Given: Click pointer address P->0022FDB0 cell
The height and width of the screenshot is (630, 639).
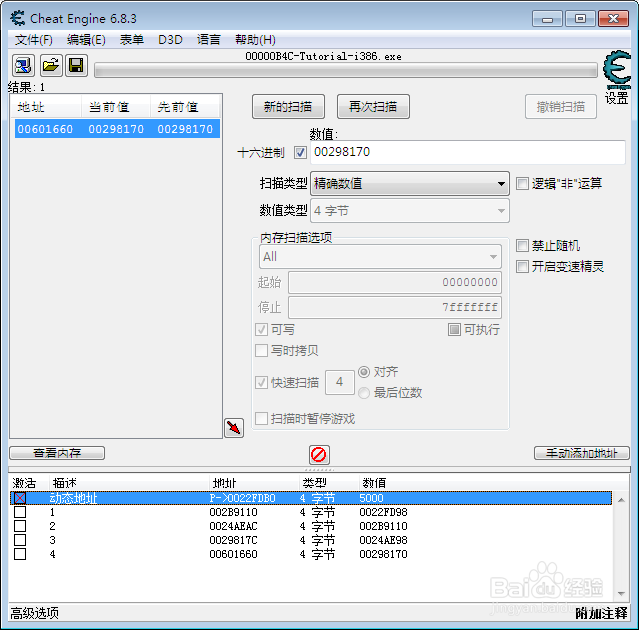Looking at the screenshot, I should (242, 498).
